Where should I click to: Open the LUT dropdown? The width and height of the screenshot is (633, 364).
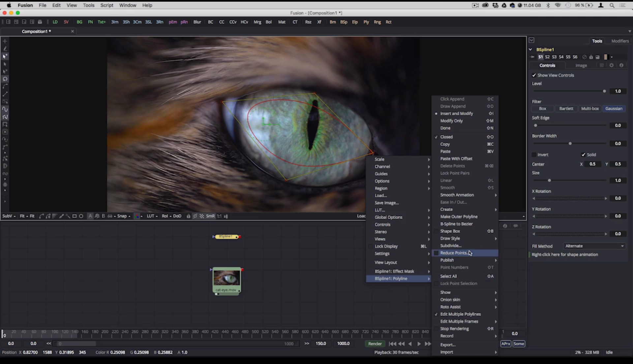pos(152,216)
